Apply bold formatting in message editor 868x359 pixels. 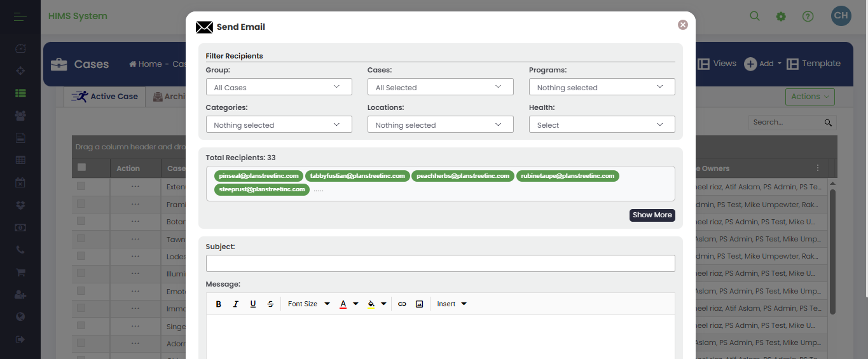pyautogui.click(x=218, y=304)
